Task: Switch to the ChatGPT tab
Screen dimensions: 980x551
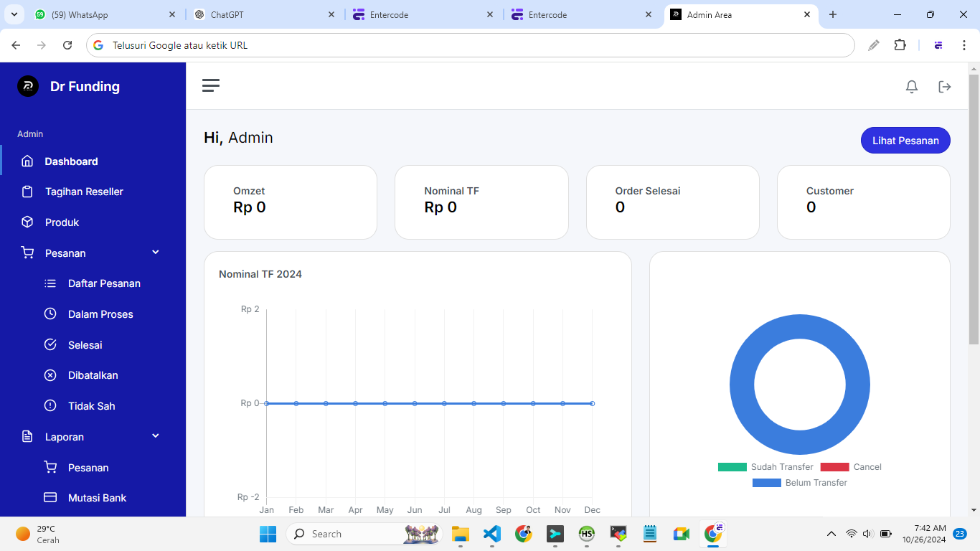Action: pos(264,14)
